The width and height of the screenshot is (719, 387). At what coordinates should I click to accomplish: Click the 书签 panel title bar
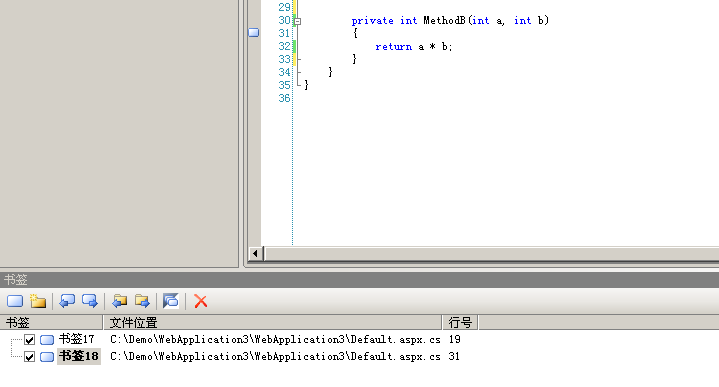tap(360, 280)
